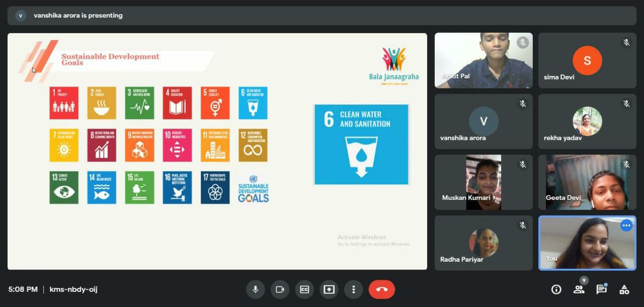
Task: Turn on closed captions
Action: [x=304, y=289]
